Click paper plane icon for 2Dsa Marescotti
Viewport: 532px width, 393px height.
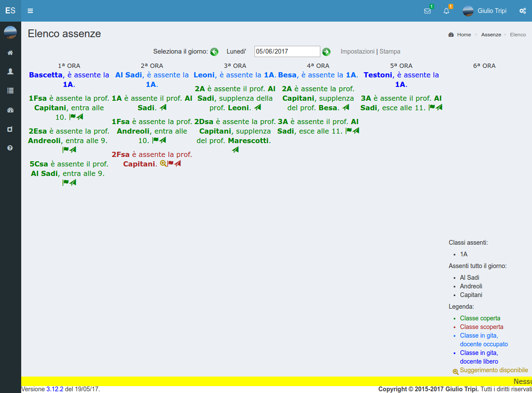(235, 150)
